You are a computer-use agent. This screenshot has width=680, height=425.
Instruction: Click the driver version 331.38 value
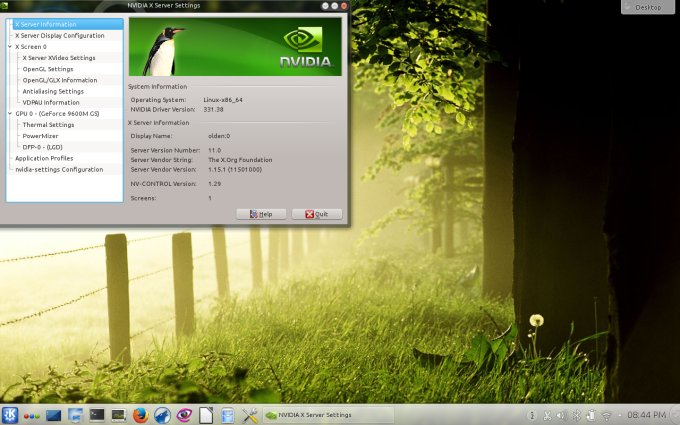point(213,109)
